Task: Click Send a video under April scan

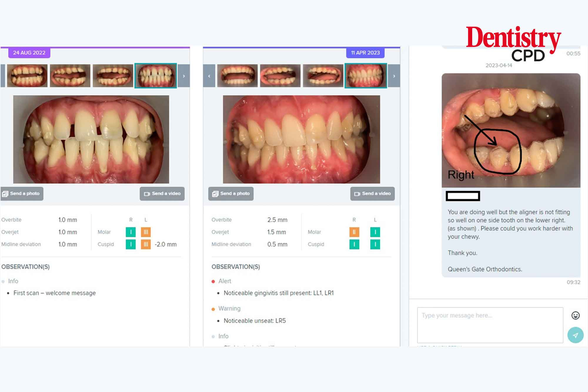Action: pos(372,194)
